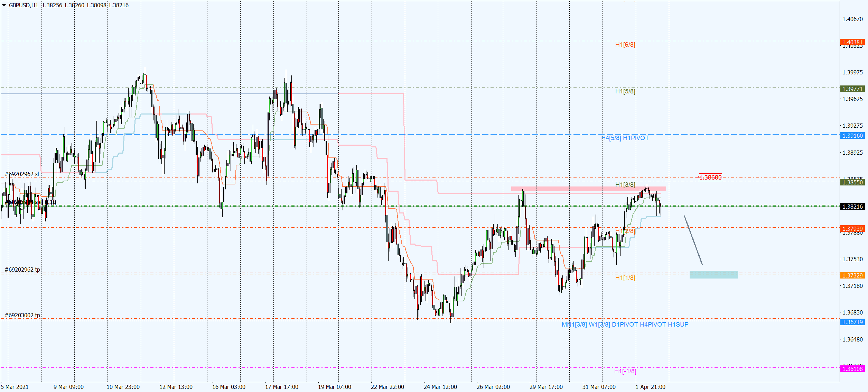Viewport: 868px width, 392px height.
Task: Click the 19 Mar 07:00 time label
Action: [335, 387]
